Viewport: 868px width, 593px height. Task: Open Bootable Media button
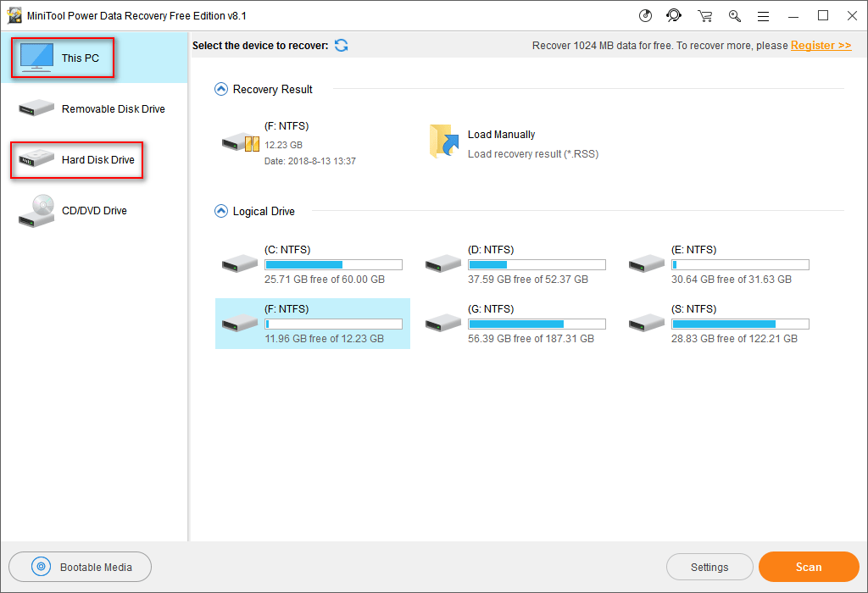point(81,567)
